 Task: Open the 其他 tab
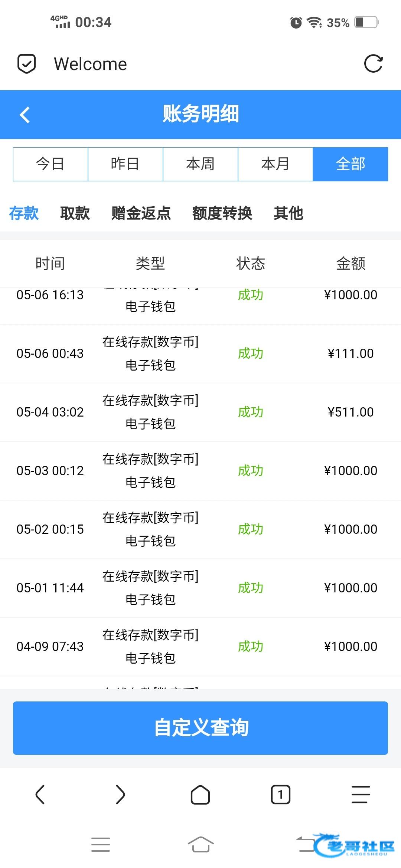click(x=288, y=213)
